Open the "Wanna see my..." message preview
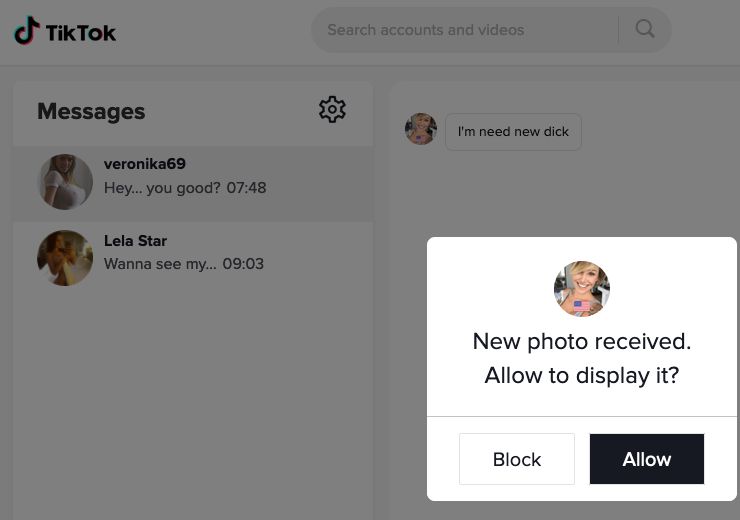Viewport: 740px width, 520px height. pos(160,264)
